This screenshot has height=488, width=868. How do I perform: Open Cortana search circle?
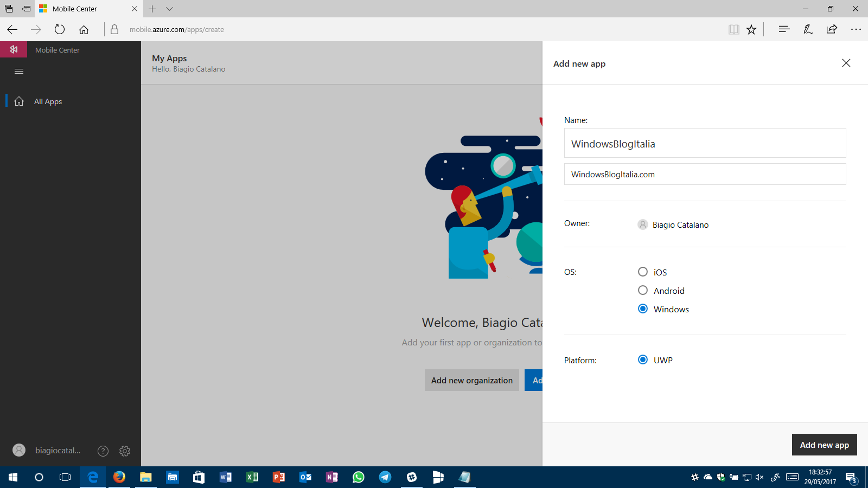pos(39,477)
